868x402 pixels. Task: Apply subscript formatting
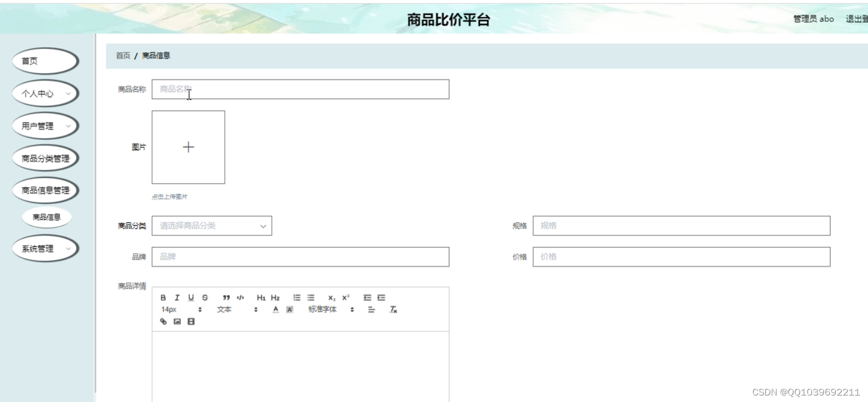332,297
